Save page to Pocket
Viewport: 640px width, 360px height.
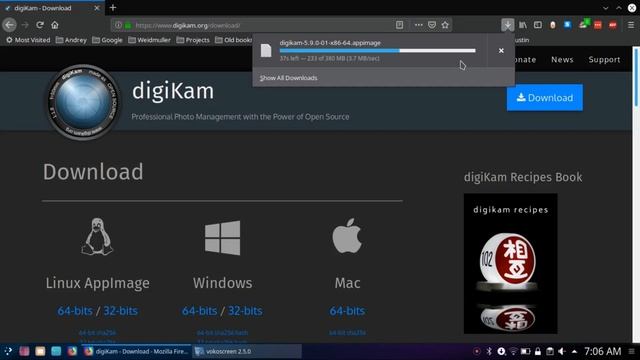pyautogui.click(x=432, y=25)
